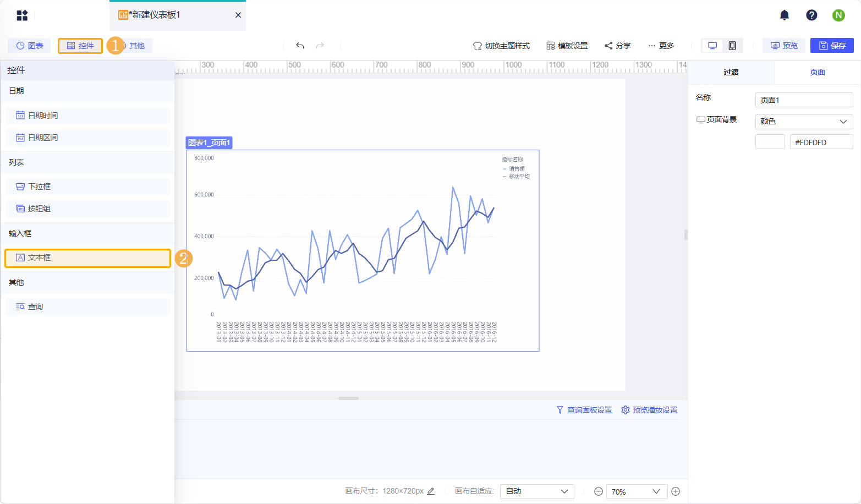Zoom in with plus icon

[x=676, y=491]
